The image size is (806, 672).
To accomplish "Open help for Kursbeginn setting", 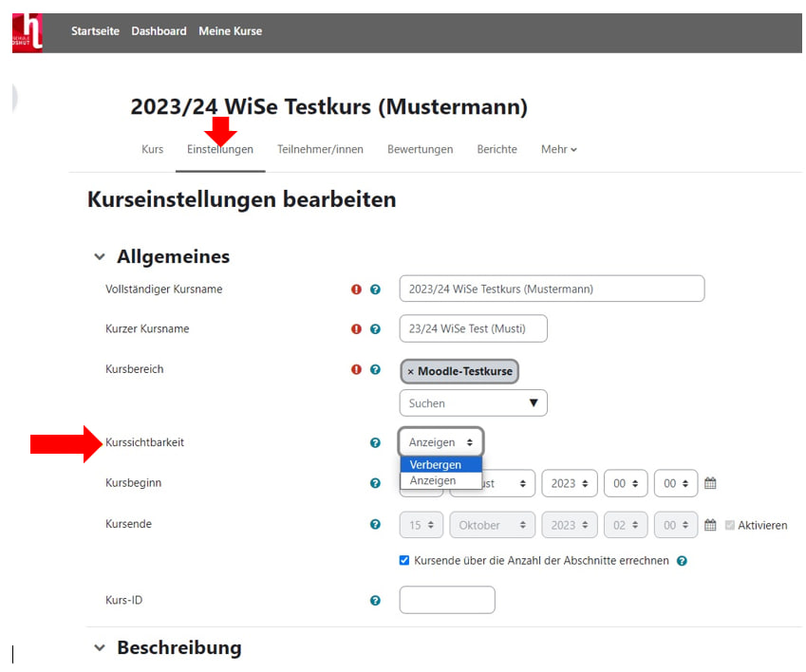I will point(375,483).
